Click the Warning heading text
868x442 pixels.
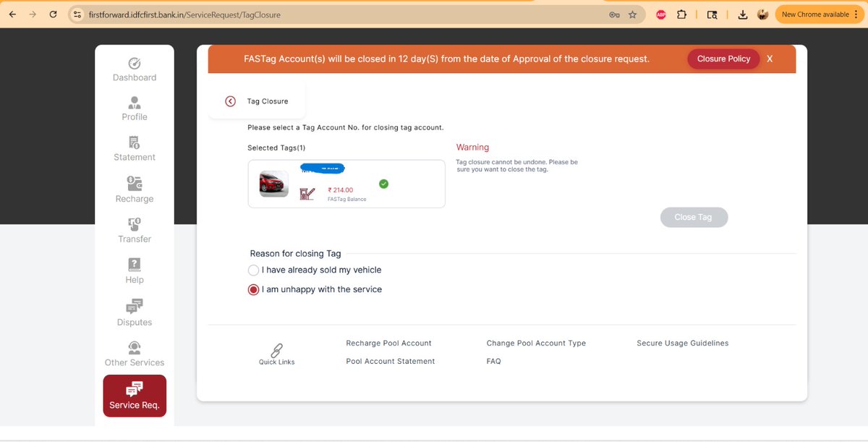[x=472, y=148]
